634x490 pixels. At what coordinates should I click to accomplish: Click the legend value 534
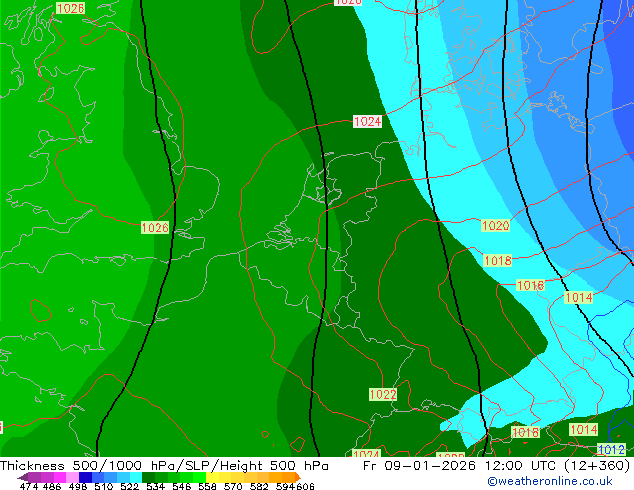pos(156,486)
